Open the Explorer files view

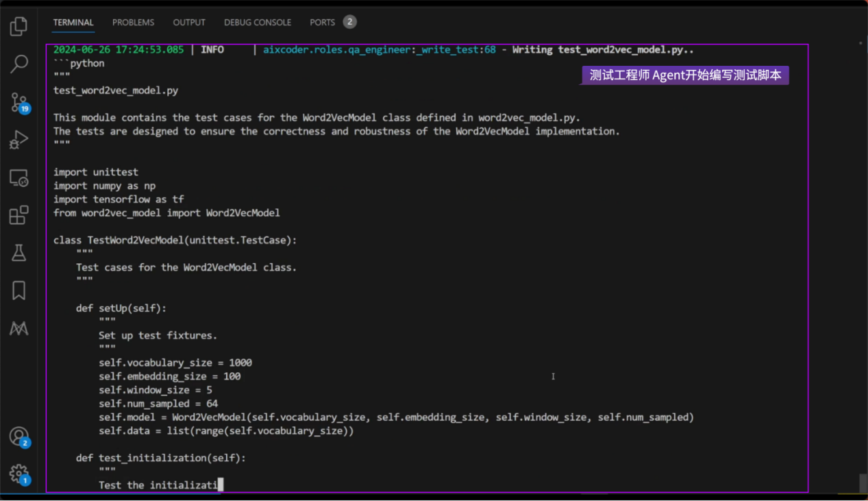click(x=18, y=27)
